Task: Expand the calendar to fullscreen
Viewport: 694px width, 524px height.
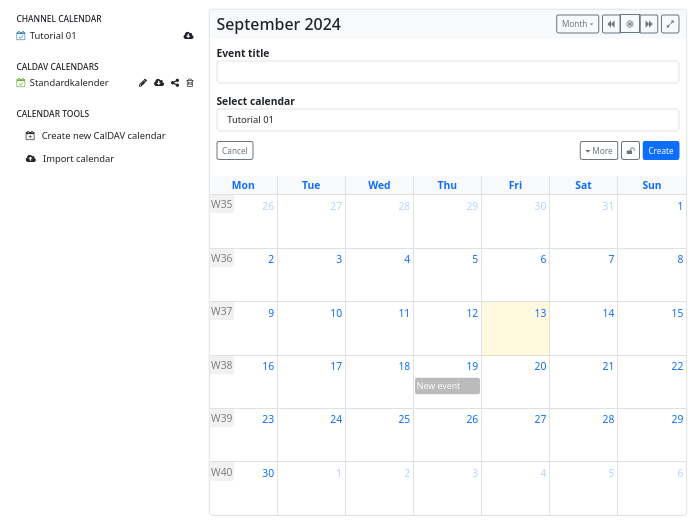Action: point(670,24)
